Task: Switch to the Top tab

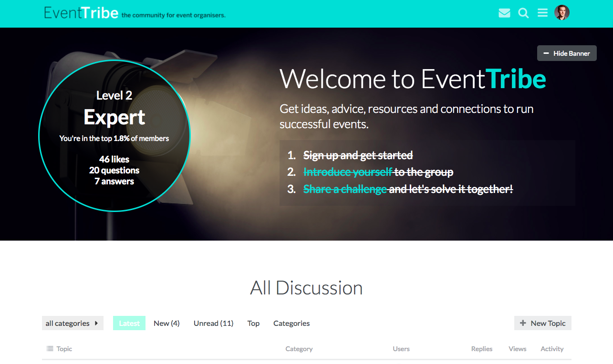Action: (253, 323)
